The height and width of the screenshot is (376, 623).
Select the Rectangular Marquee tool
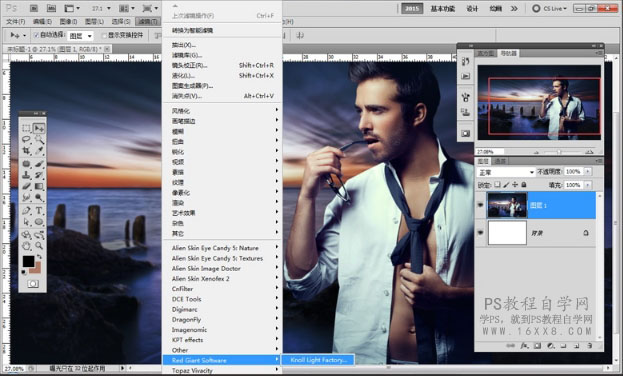[x=27, y=128]
